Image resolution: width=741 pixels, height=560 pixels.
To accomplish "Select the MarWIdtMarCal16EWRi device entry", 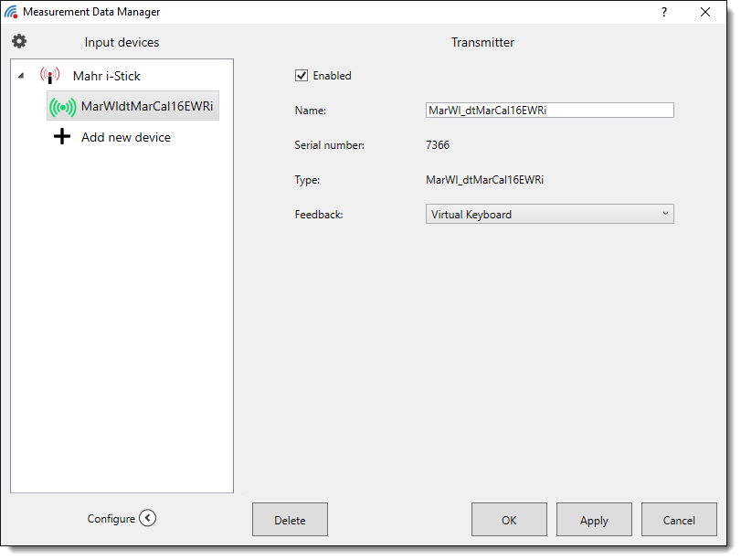I will coord(146,106).
